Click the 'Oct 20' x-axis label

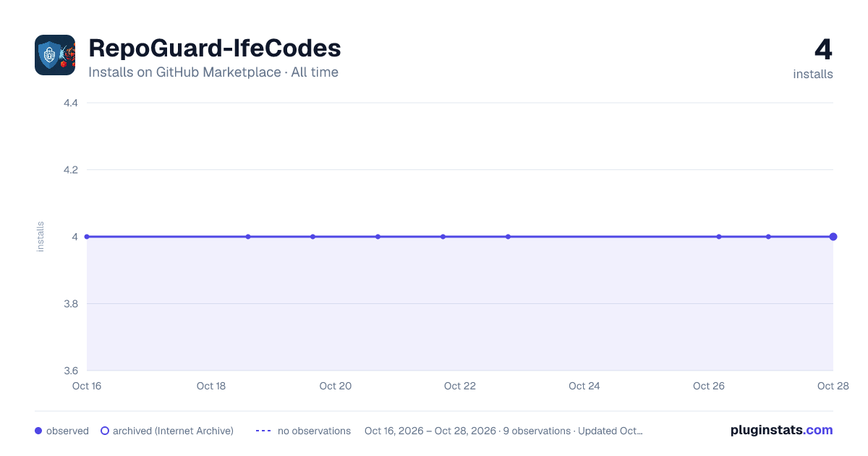click(336, 386)
